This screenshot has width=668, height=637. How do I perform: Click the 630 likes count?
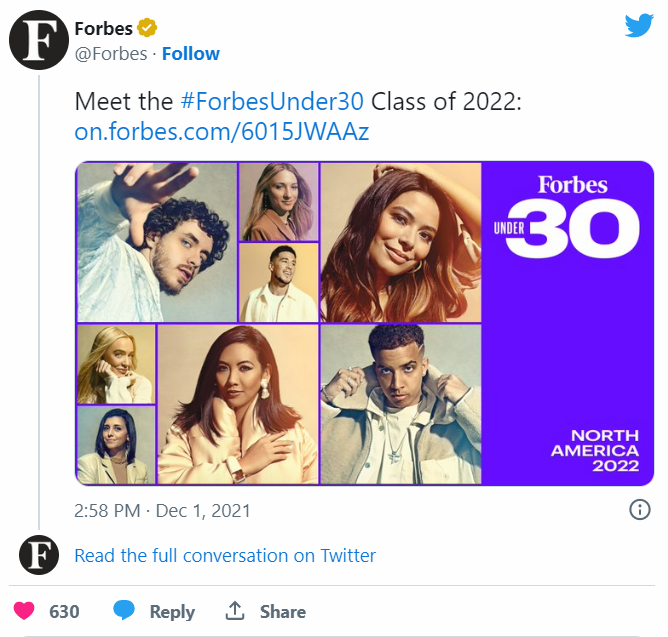click(x=64, y=611)
